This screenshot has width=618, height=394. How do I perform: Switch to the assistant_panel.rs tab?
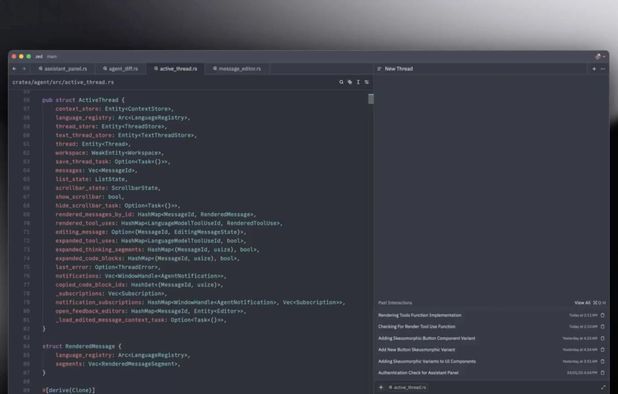coord(63,69)
